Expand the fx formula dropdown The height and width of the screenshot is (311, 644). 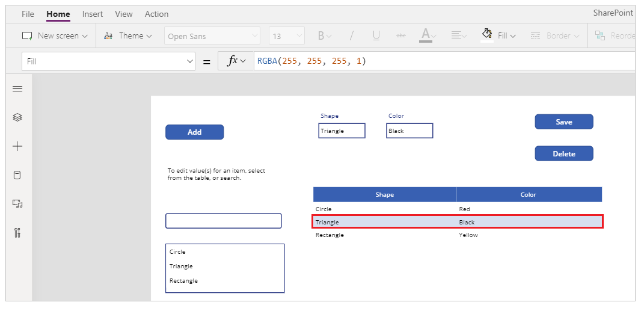coord(243,61)
